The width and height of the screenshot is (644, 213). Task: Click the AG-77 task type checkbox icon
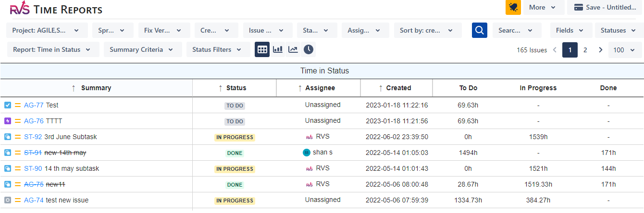8,105
